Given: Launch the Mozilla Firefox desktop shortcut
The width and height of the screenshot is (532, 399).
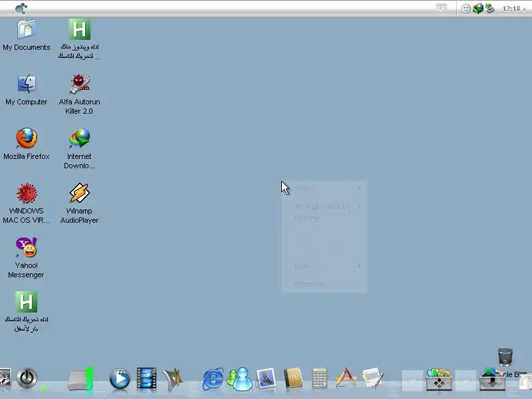Looking at the screenshot, I should pyautogui.click(x=27, y=138).
